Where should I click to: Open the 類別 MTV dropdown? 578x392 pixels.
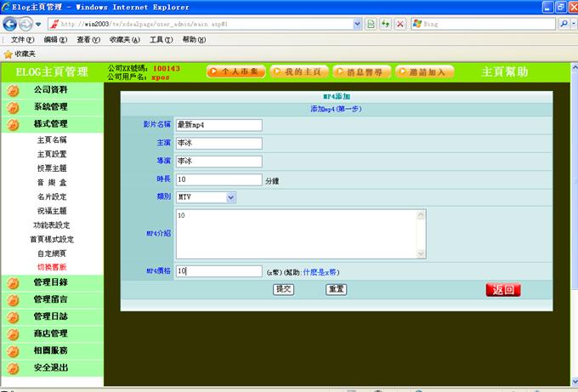[230, 197]
